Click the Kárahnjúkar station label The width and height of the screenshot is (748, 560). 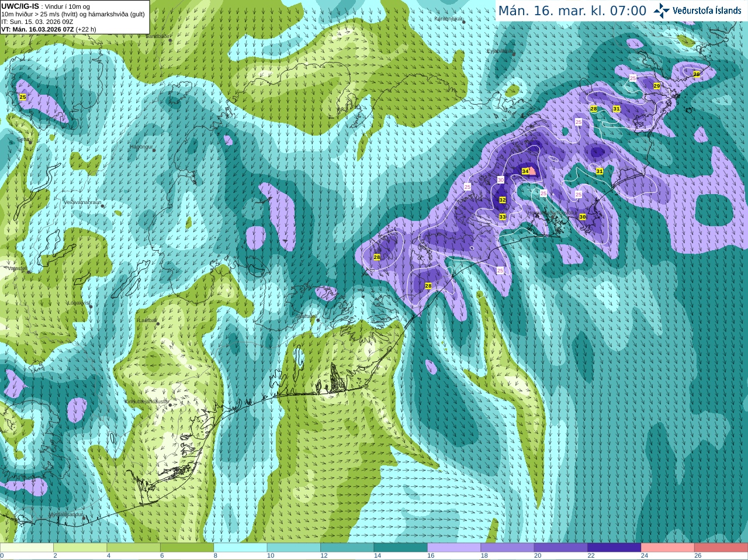449,19
